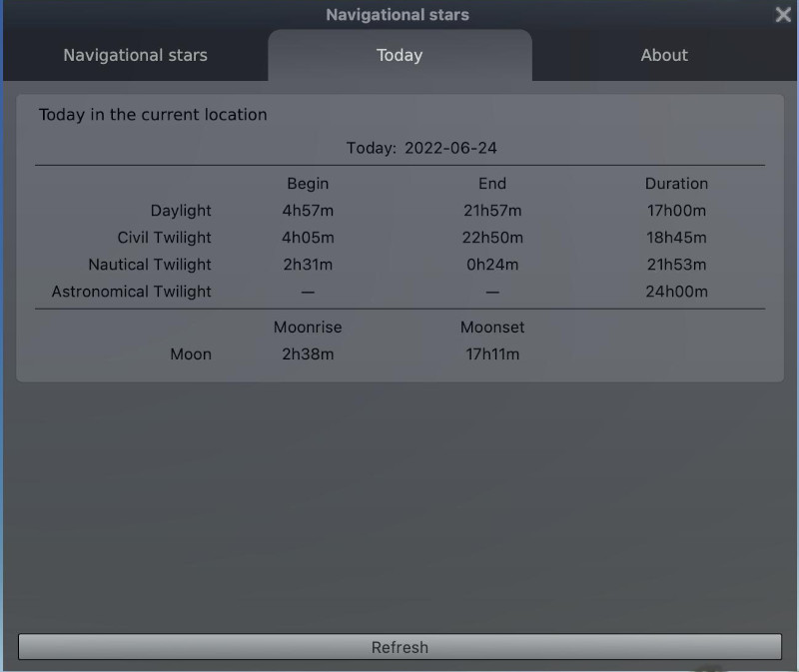Viewport: 799px width, 672px height.
Task: Click the Moonset column header
Action: point(492,328)
